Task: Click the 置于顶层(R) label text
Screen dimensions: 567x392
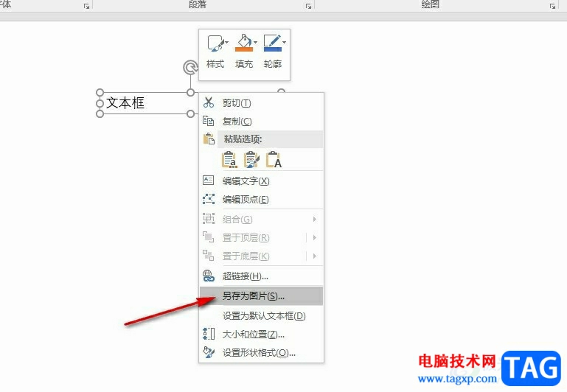Action: [x=246, y=238]
